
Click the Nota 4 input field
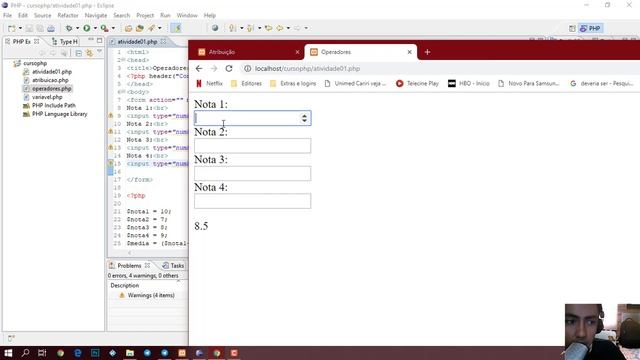click(252, 201)
